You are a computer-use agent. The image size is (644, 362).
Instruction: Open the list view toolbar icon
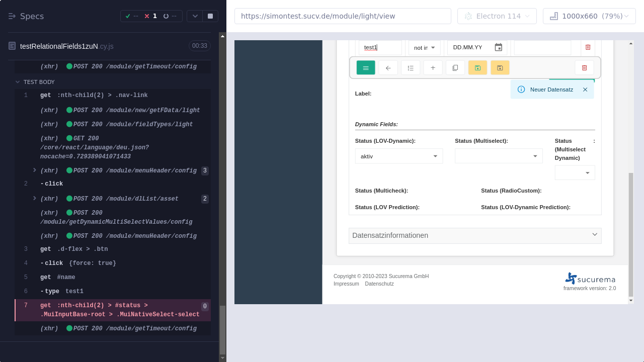[x=411, y=68]
